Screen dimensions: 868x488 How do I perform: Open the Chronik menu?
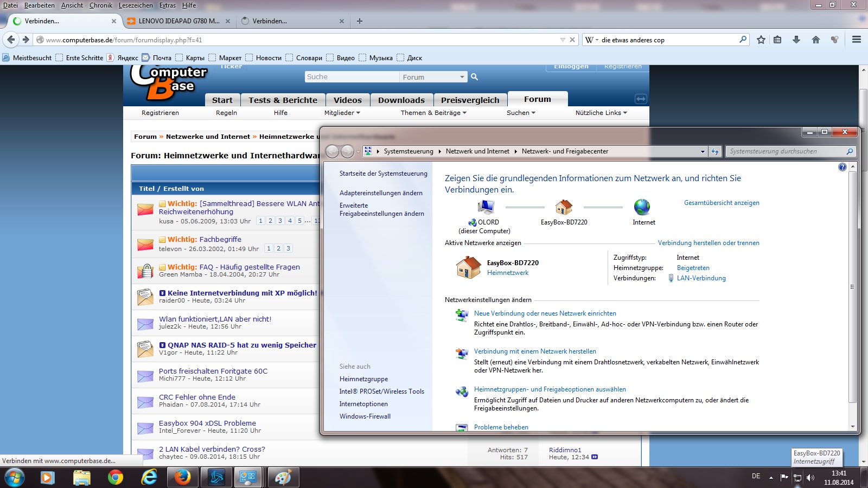[x=101, y=5]
